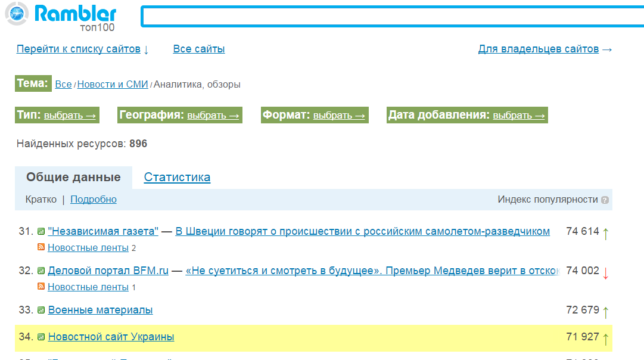Open the Тип filter selector
Screen dimensions: 644x360
coord(70,116)
